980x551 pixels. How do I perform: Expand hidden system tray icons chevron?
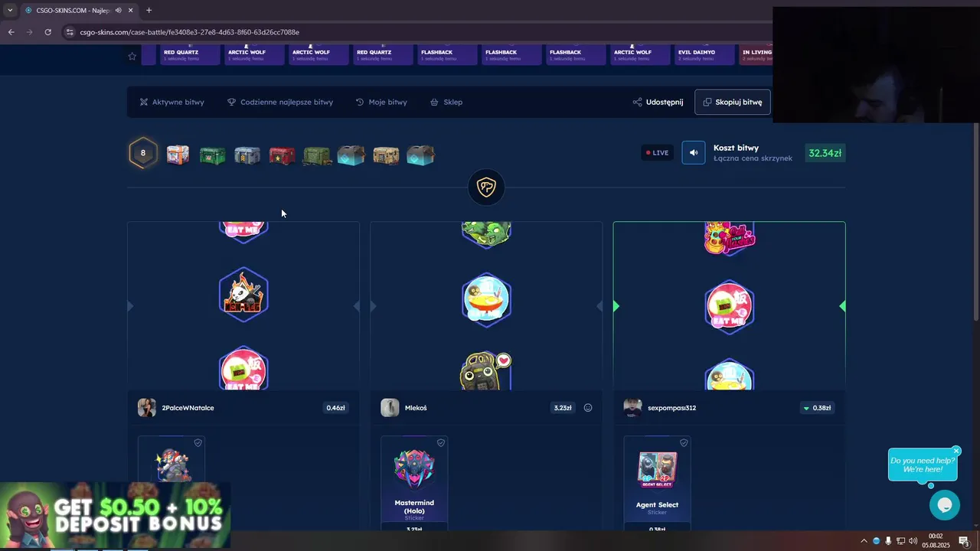[864, 541]
